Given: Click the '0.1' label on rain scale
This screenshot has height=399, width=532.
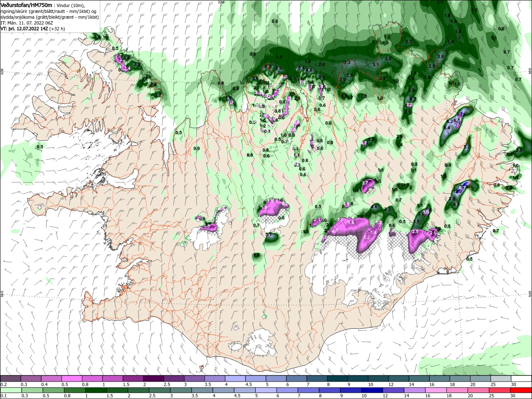Looking at the screenshot, I should [3, 396].
